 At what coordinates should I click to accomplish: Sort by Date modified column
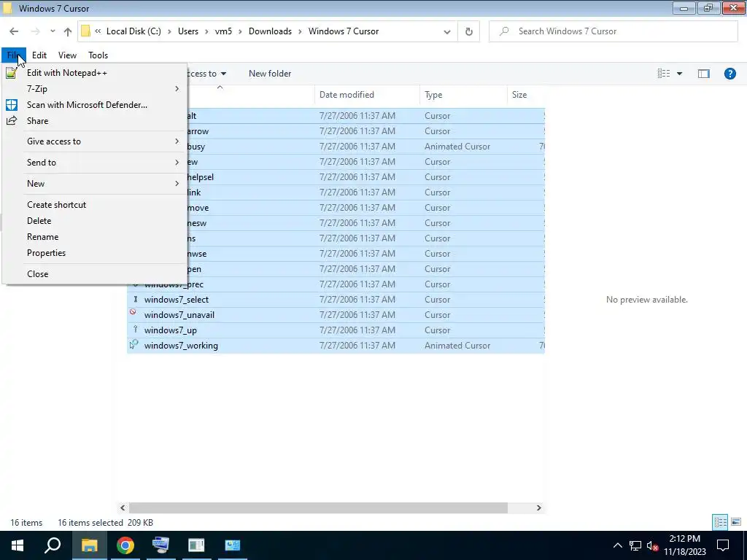(x=367, y=95)
